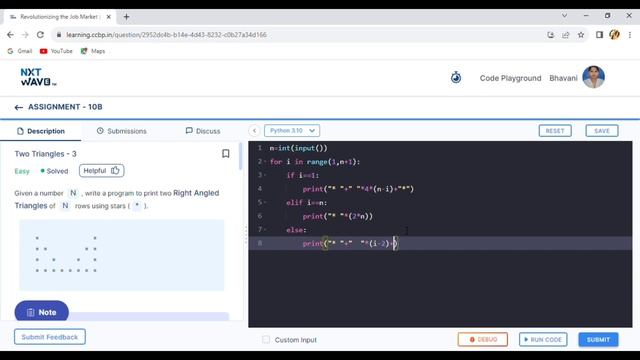Close the Revolutionizing the Job Market tab
The image size is (640, 360).
point(109,17)
